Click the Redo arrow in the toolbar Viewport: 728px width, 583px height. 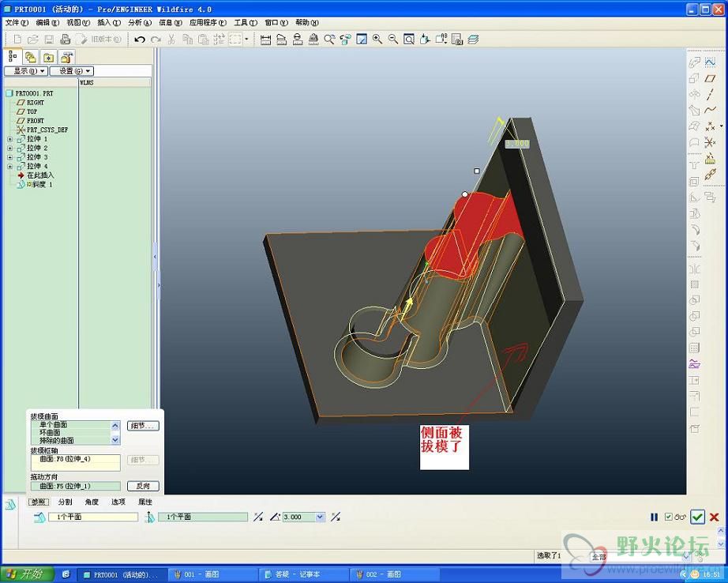(156, 39)
